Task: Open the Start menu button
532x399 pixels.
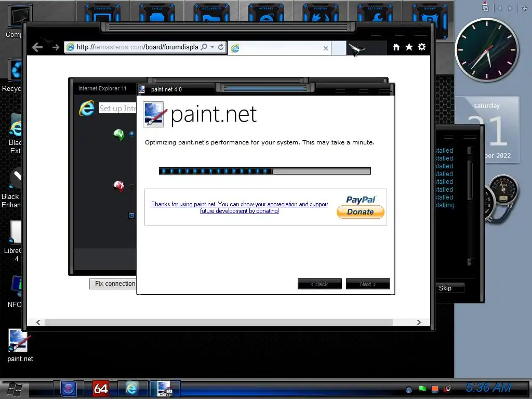Action: pyautogui.click(x=14, y=390)
